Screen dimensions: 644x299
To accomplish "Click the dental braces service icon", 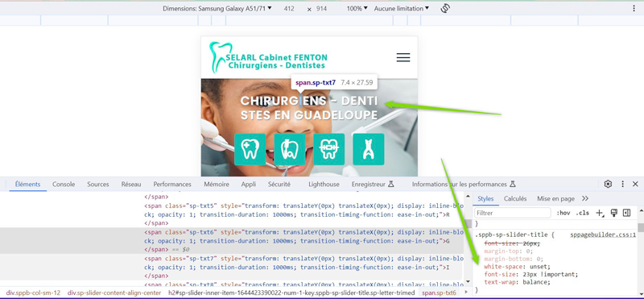I will [x=328, y=149].
